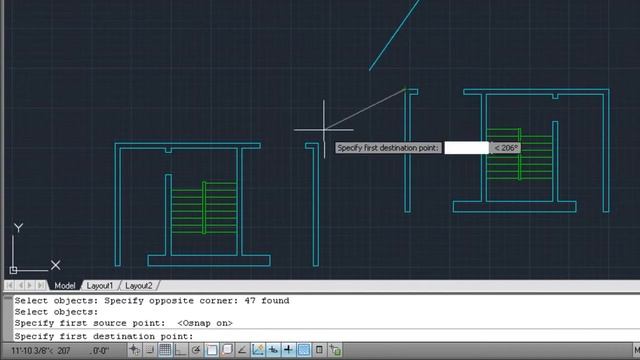Toggle Polar Tracking status bar button
Viewport: 640px width, 360px height.
196,350
